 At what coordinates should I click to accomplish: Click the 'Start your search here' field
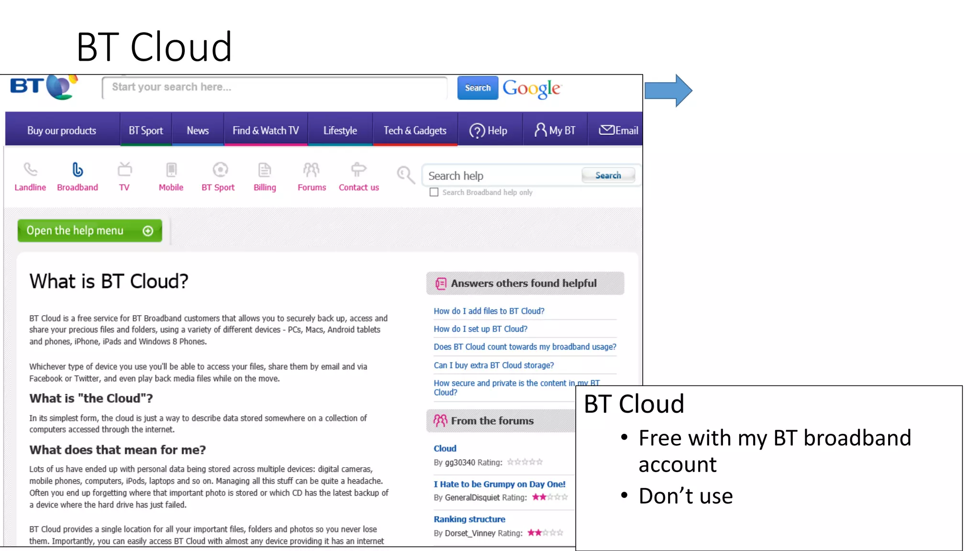click(275, 88)
